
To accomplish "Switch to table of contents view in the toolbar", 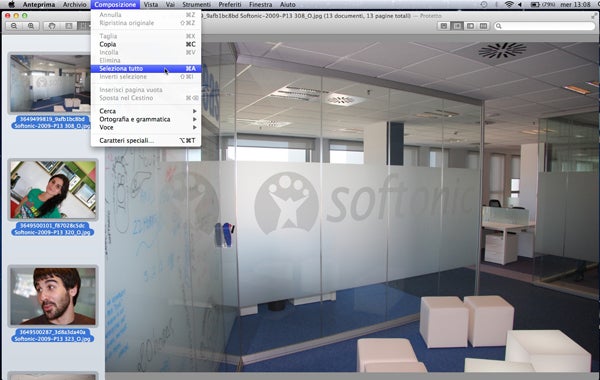I will [x=470, y=26].
